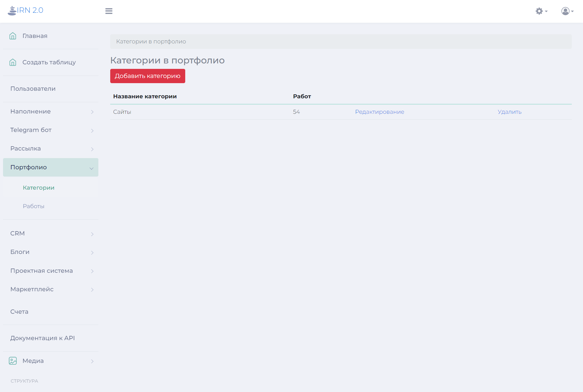
Task: Open the Счета section
Action: pyautogui.click(x=51, y=312)
